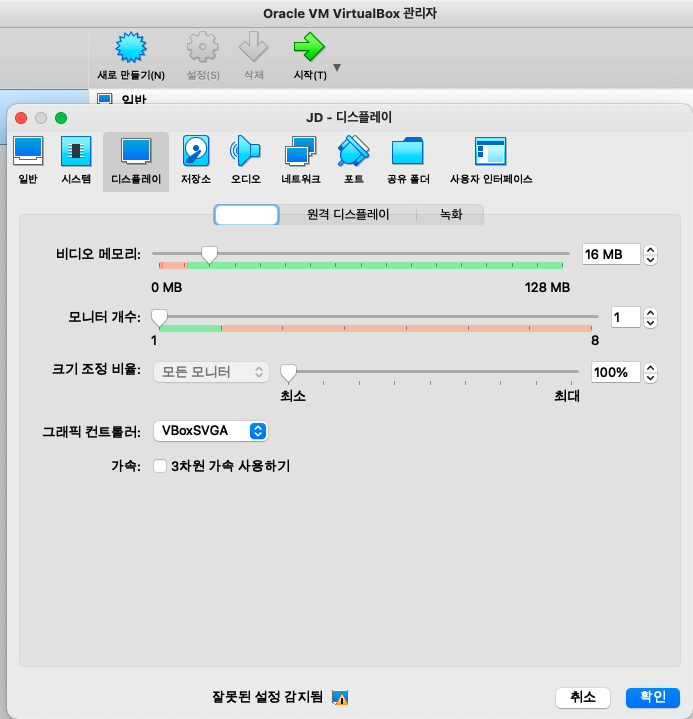693x719 pixels.
Task: Open the 네트워크 (Network) settings category
Action: point(301,160)
